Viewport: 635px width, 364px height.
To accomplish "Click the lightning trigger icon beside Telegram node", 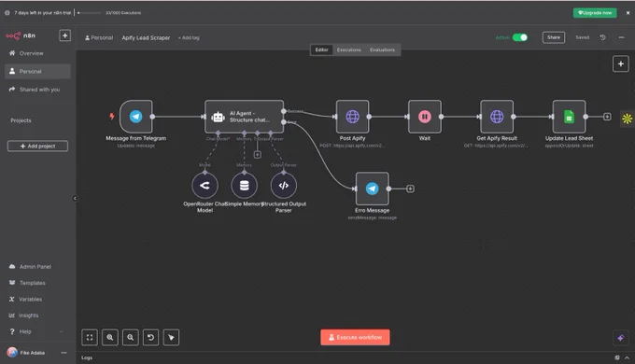I will (x=112, y=117).
